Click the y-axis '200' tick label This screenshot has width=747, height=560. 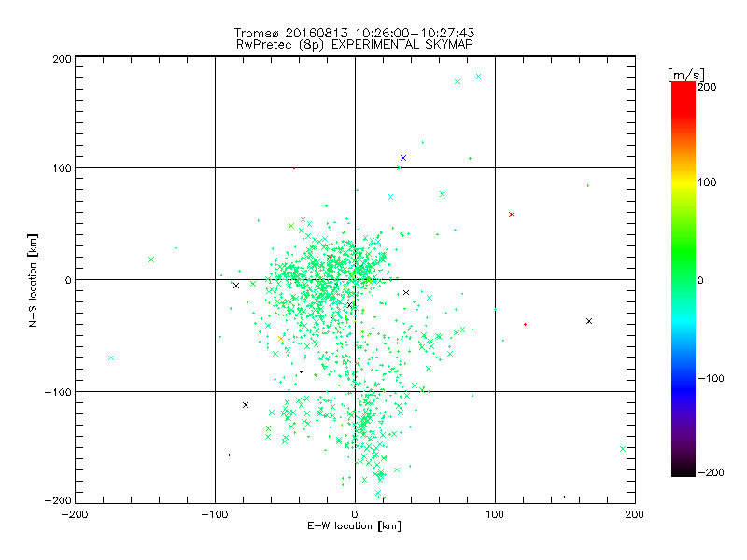[x=62, y=59]
